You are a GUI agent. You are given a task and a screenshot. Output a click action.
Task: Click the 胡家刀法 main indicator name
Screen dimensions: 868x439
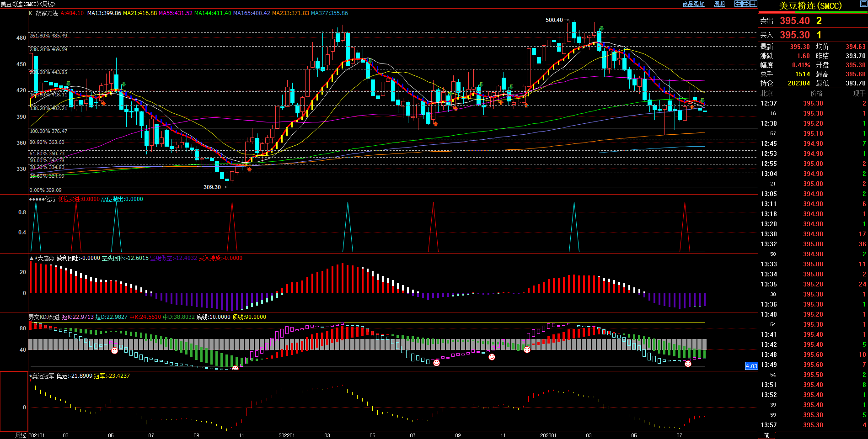coord(47,13)
